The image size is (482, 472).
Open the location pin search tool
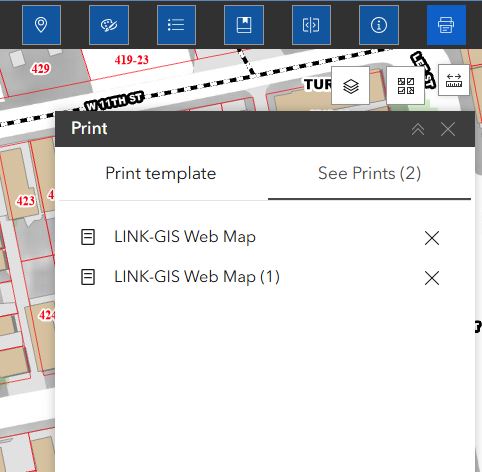(x=41, y=25)
